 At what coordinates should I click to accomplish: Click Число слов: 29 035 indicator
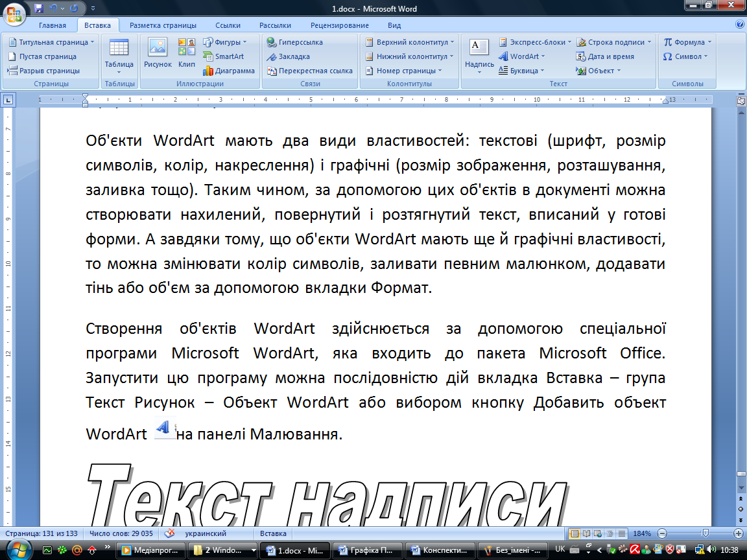121,533
